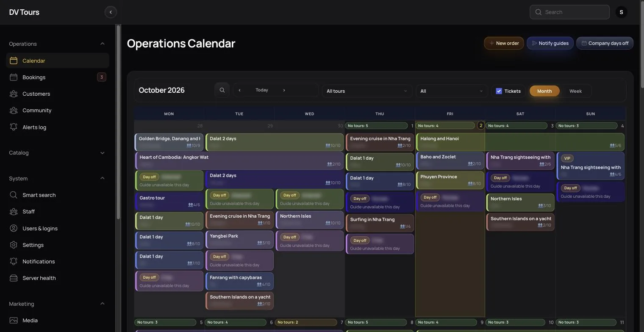Viewport: 644px width, 332px height.
Task: Collapse the Marketing section
Action: click(102, 304)
